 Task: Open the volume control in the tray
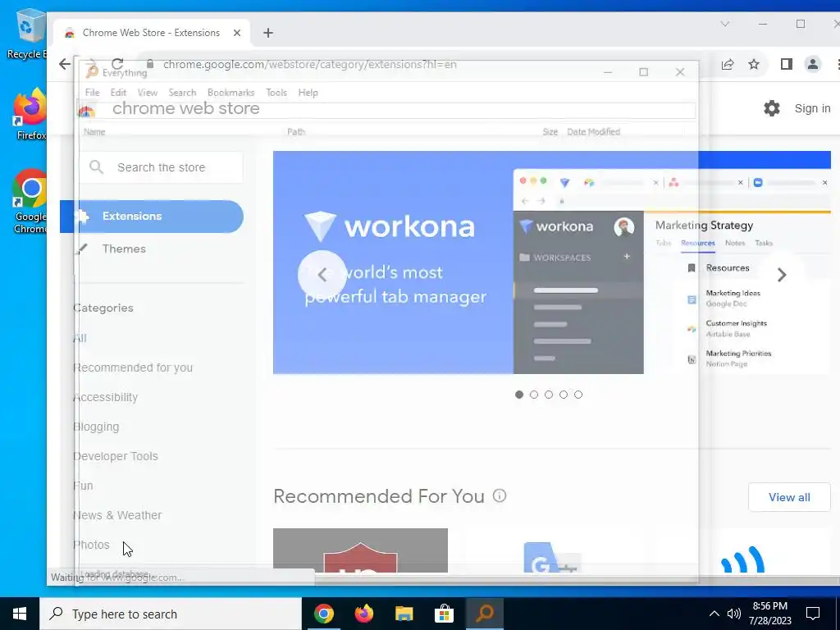pyautogui.click(x=733, y=614)
